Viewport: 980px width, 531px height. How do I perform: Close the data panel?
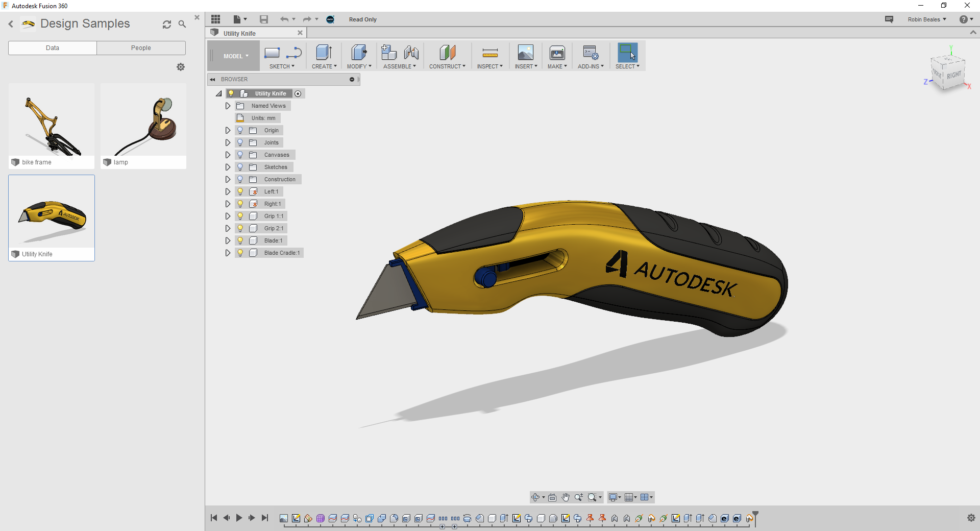197,17
